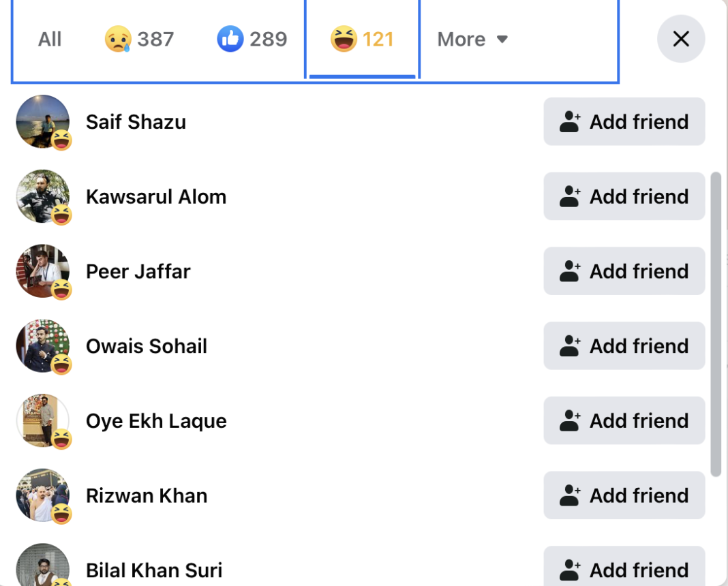Click the reactions list vertical scrollbar
This screenshot has width=728, height=586.
(715, 324)
